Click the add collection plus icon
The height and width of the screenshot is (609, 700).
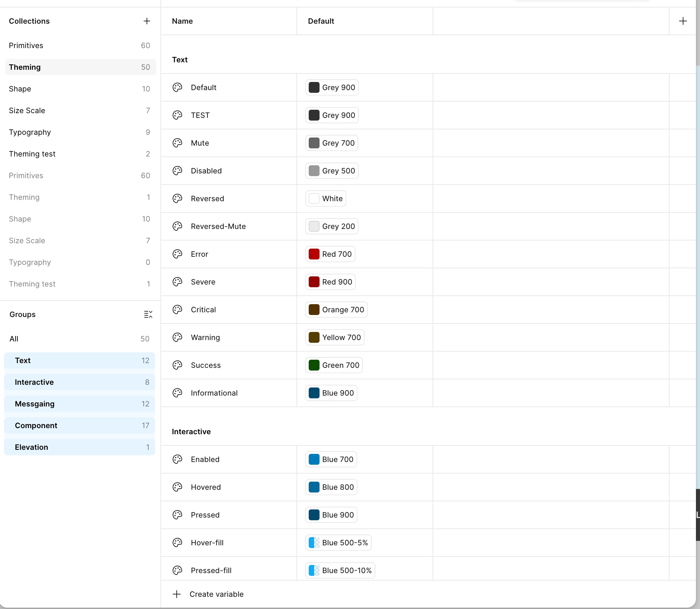point(147,21)
